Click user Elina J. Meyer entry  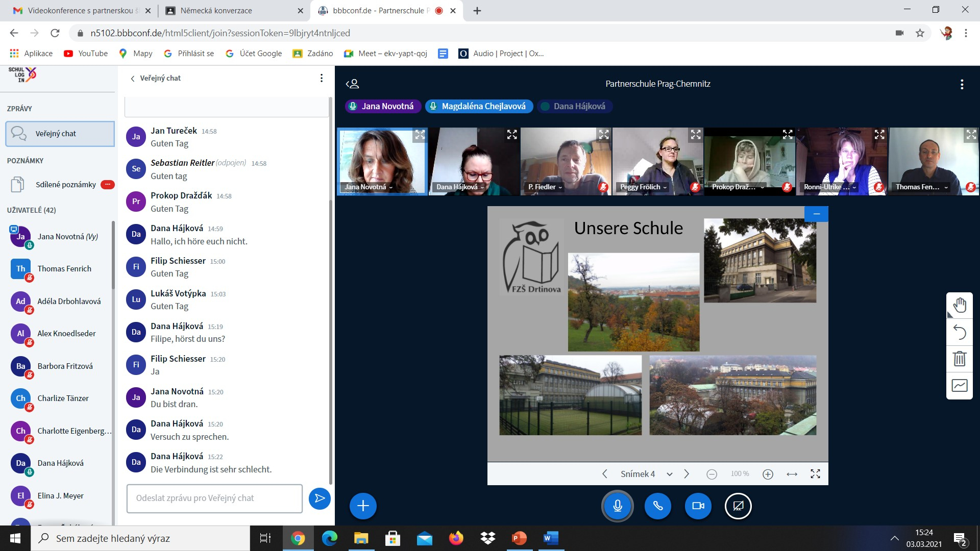coord(60,496)
